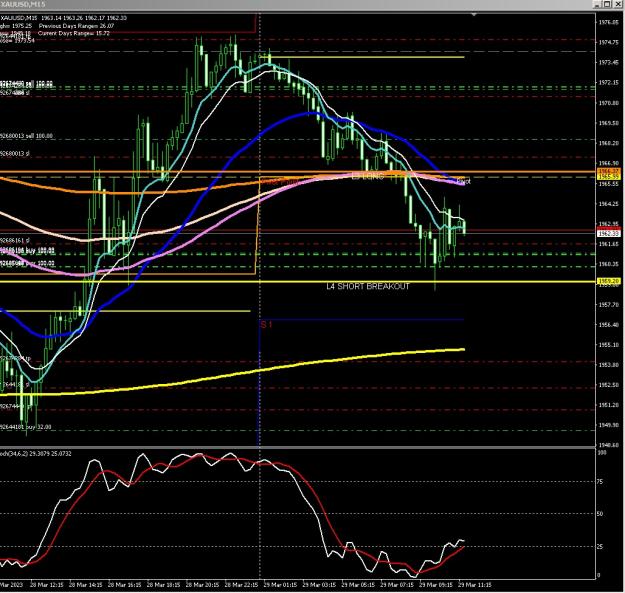This screenshot has height=593, width=625.
Task: Click price axis value 1956.40
Action: point(609,325)
